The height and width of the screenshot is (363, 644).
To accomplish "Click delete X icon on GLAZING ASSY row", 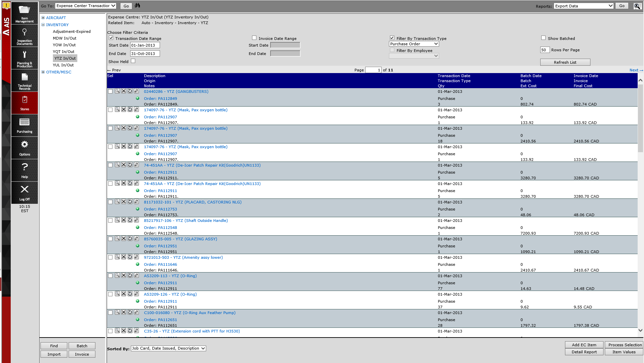I will pyautogui.click(x=124, y=239).
